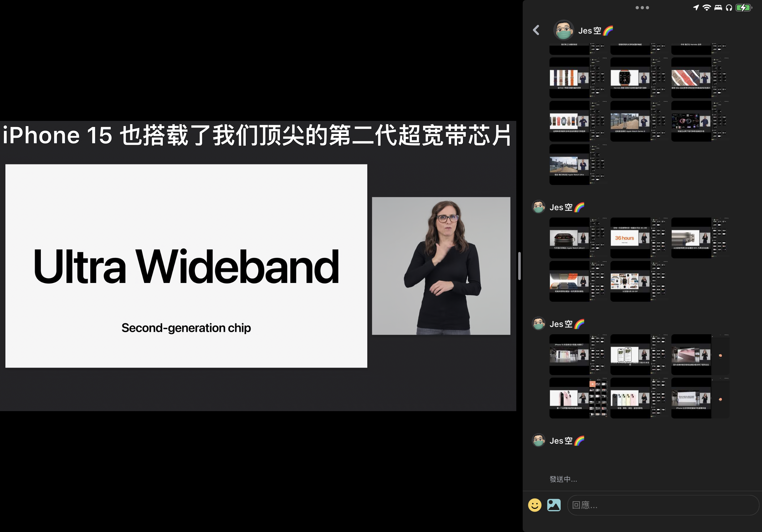Tap the image attachment icon

tap(554, 505)
